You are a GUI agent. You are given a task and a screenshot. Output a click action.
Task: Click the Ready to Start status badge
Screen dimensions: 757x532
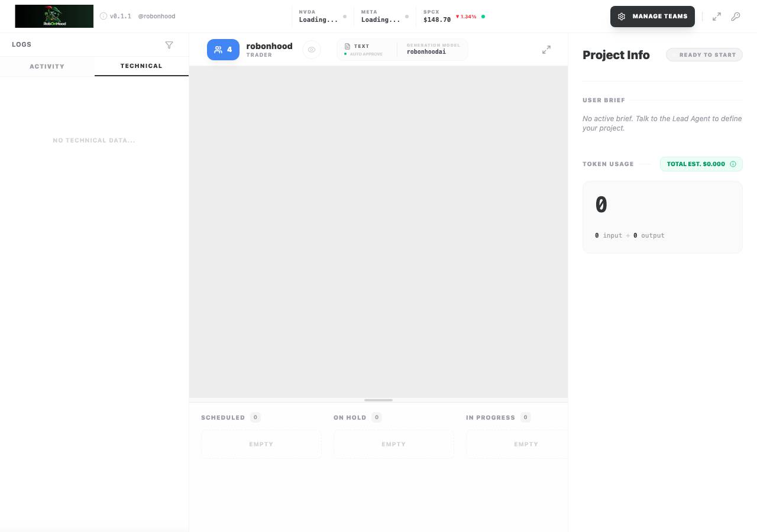704,55
